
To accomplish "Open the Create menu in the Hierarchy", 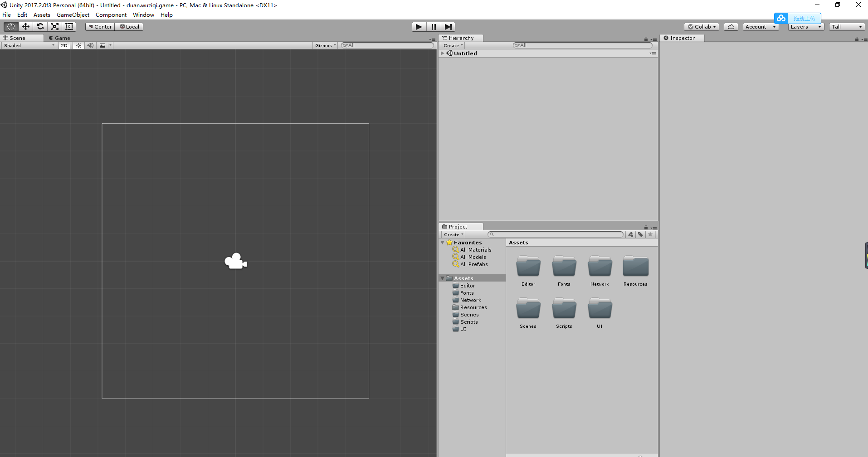I will (x=452, y=45).
